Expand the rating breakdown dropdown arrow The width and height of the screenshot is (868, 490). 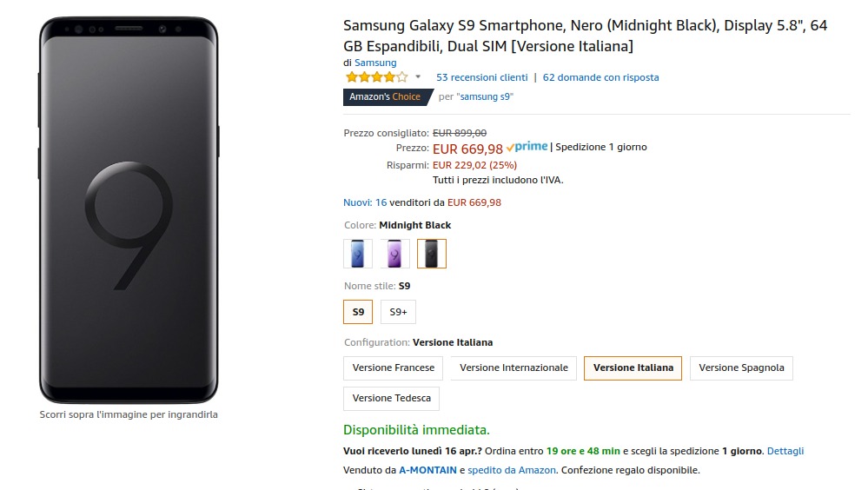418,77
